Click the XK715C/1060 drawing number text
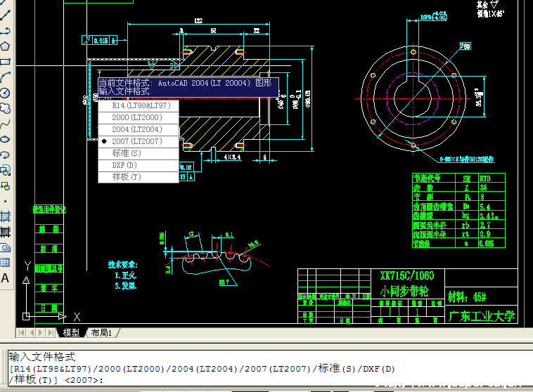 tap(407, 275)
